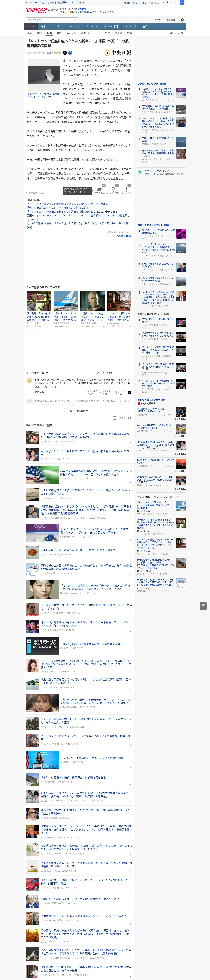The image size is (210, 980).
Task: Select the スポーツ category
Action: pyautogui.click(x=86, y=33)
